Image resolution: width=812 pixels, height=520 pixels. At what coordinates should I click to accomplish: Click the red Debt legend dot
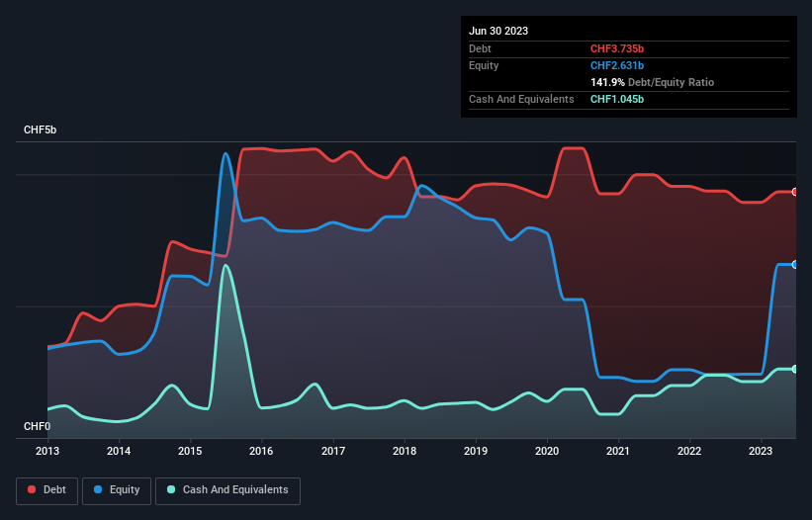(32, 489)
